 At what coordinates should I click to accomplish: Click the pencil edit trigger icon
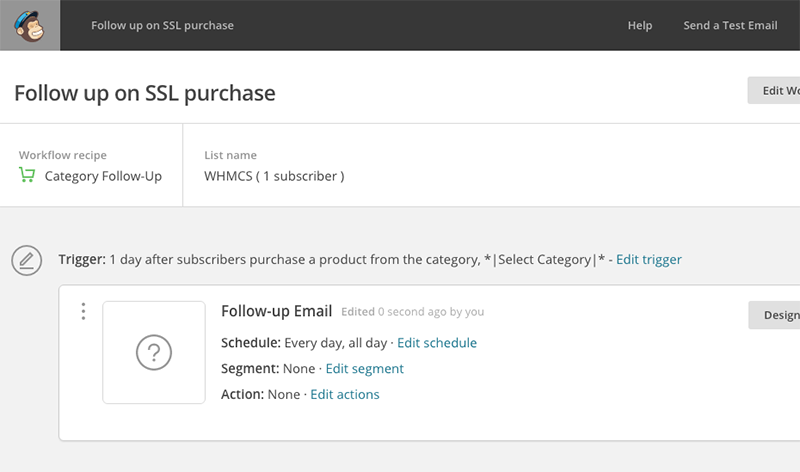click(x=27, y=260)
